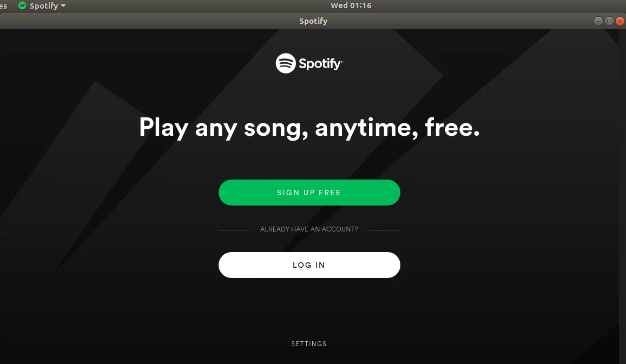The width and height of the screenshot is (626, 364).
Task: Open the SETTINGS link at the bottom
Action: [309, 343]
